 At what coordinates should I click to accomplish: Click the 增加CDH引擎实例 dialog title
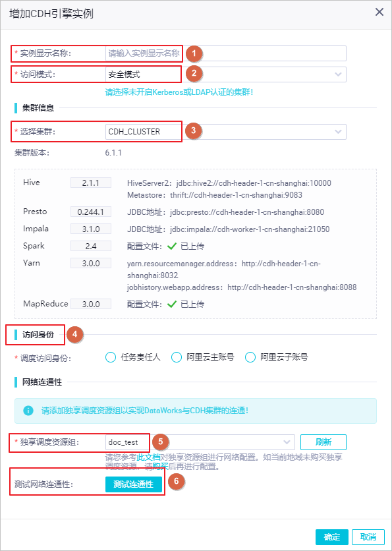coord(51,14)
